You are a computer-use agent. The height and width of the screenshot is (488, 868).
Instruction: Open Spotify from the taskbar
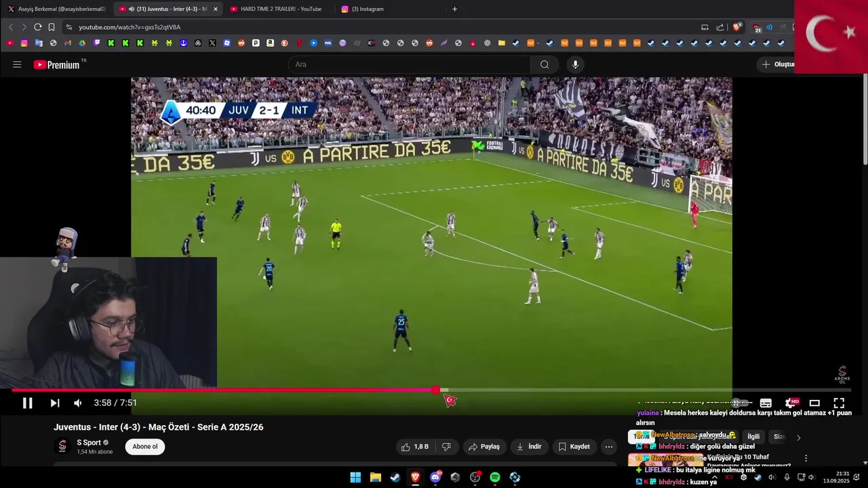(x=495, y=477)
